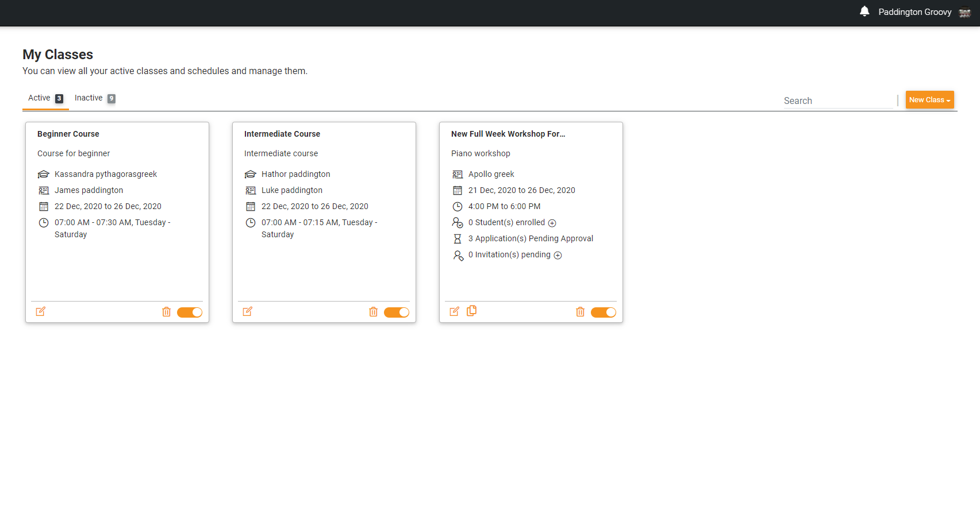Viewport: 980px width, 525px height.
Task: Open the New Full Week Workshop For… title
Action: 508,134
